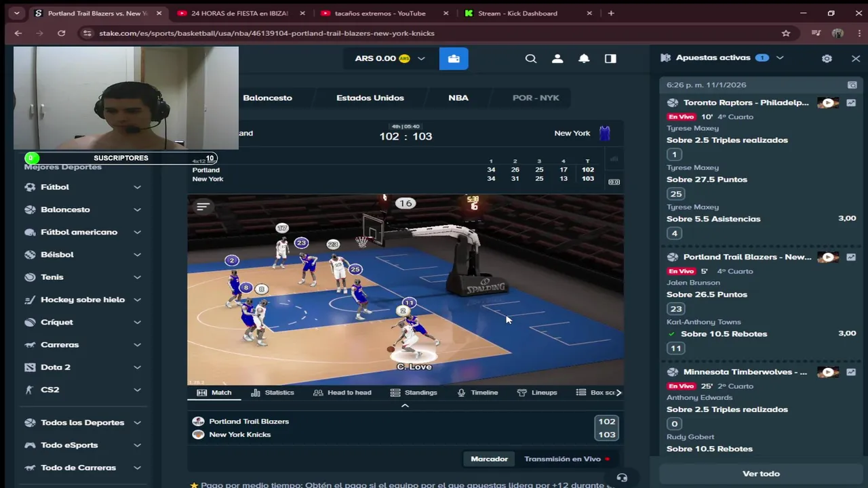Collapse the match tracker with the up chevron
The image size is (868, 488).
tap(405, 405)
